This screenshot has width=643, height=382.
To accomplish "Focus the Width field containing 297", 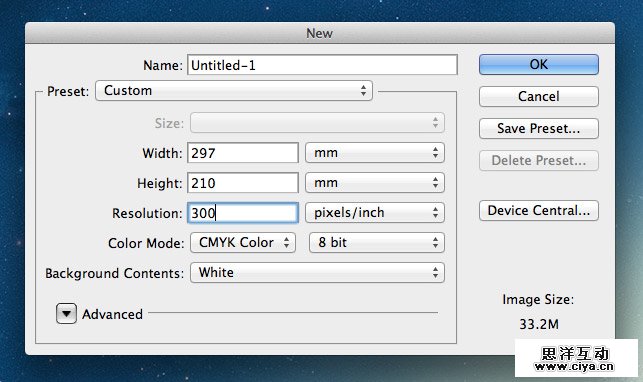I will pos(243,153).
